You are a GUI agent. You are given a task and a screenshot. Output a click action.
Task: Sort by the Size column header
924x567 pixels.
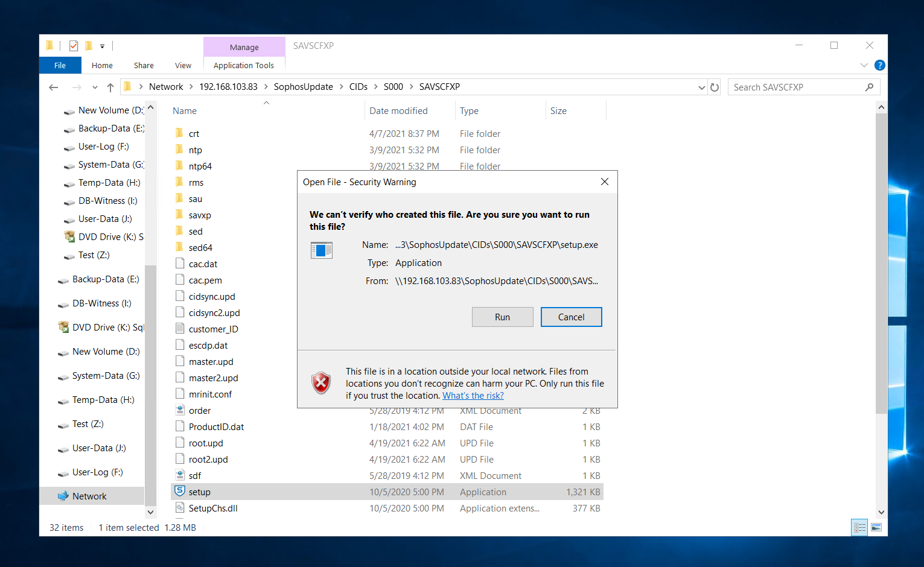(558, 111)
